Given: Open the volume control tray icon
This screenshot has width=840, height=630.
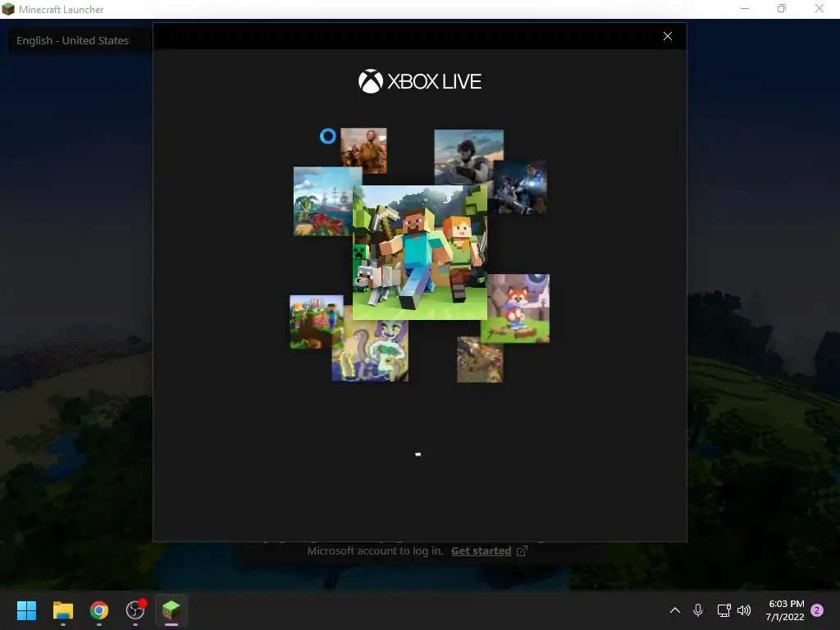Looking at the screenshot, I should click(x=744, y=610).
